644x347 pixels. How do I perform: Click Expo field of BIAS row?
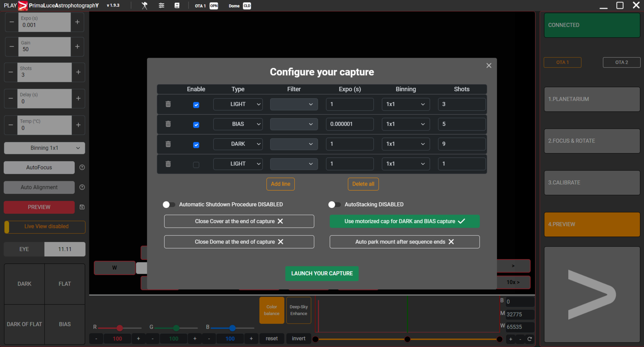(350, 124)
